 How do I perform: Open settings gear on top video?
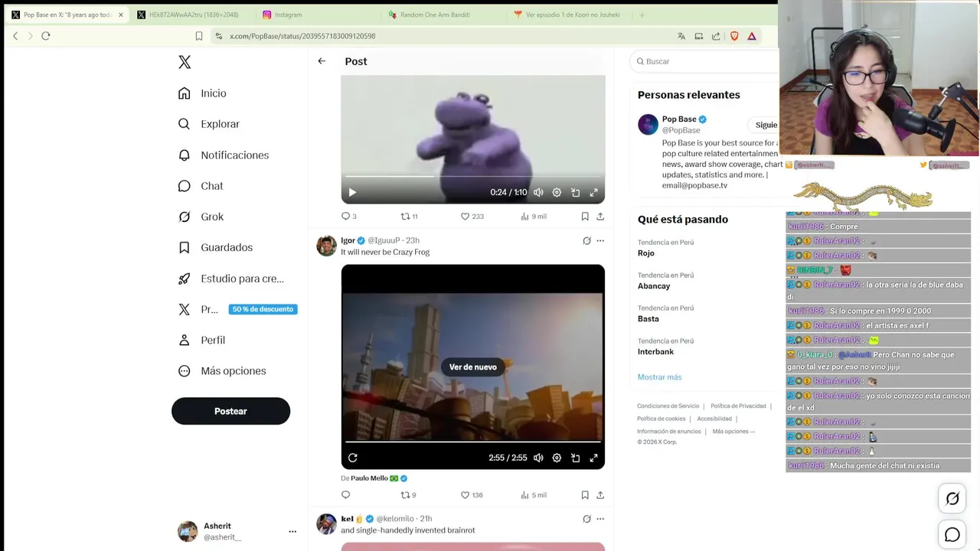[x=557, y=193]
